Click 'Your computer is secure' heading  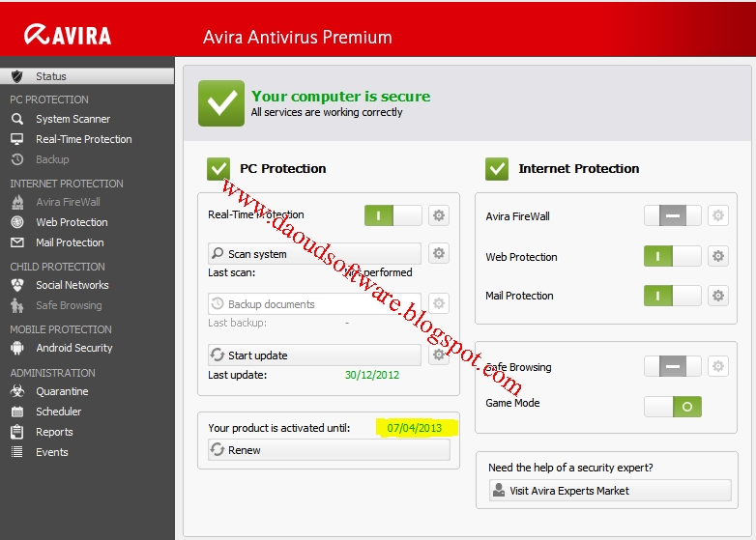(341, 96)
